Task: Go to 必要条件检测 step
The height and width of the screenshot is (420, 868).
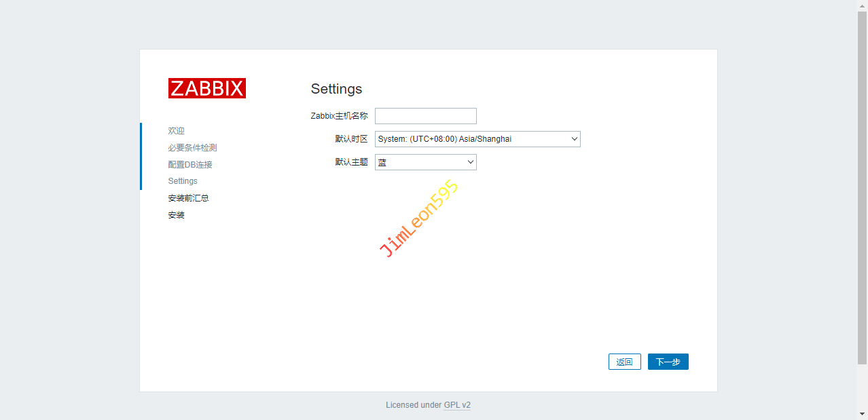Action: tap(192, 148)
